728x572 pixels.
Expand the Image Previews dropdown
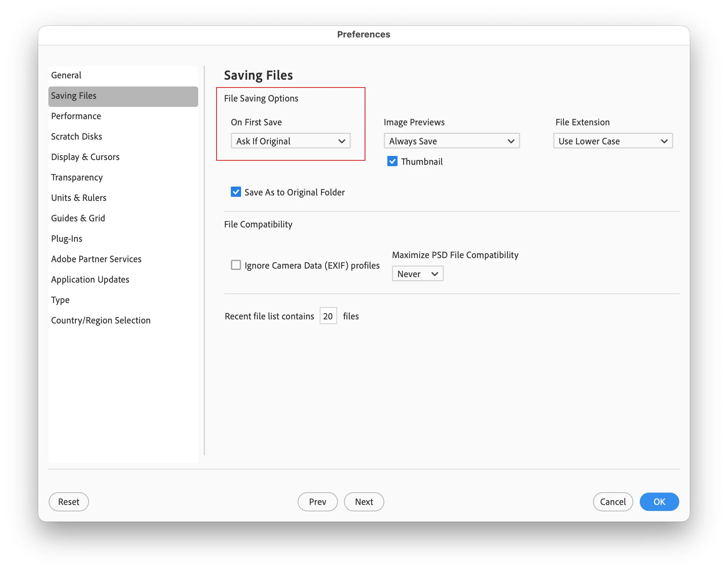pos(451,141)
